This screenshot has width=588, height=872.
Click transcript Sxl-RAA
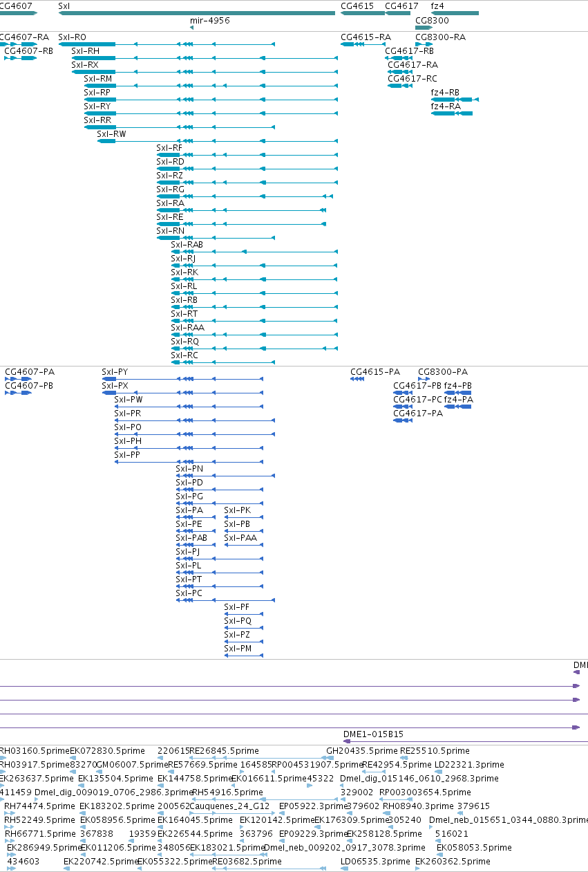point(188,328)
